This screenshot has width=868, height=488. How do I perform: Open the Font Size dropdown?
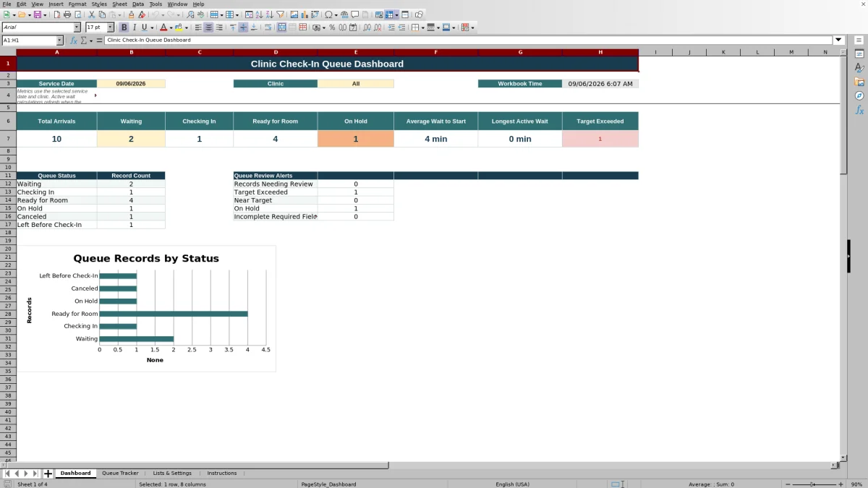tap(110, 27)
